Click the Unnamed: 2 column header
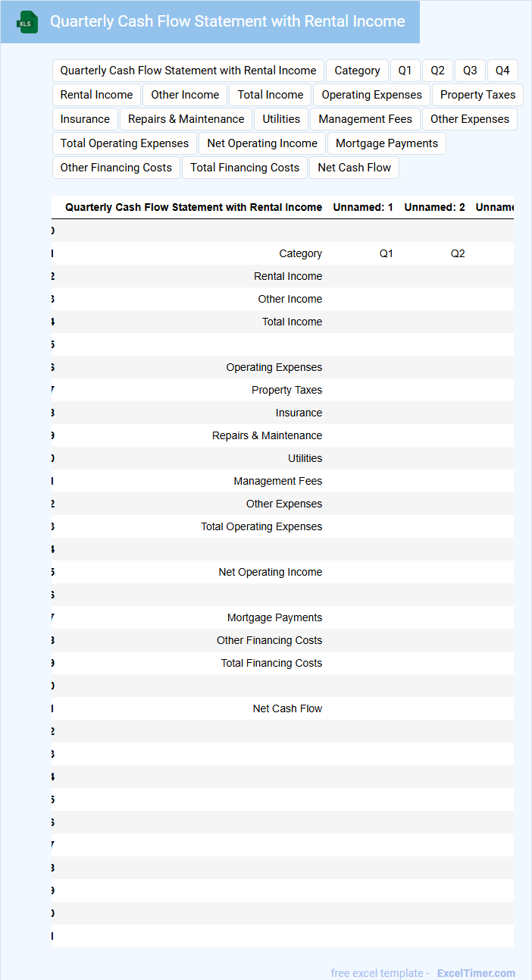This screenshot has width=532, height=980. pyautogui.click(x=434, y=207)
